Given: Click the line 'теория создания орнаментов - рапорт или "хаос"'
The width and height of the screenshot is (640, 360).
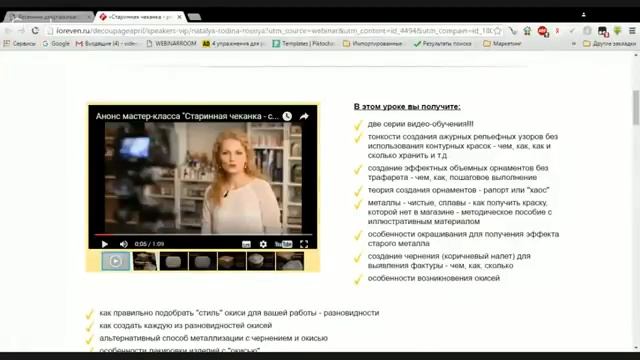Looking at the screenshot, I should [458, 190].
